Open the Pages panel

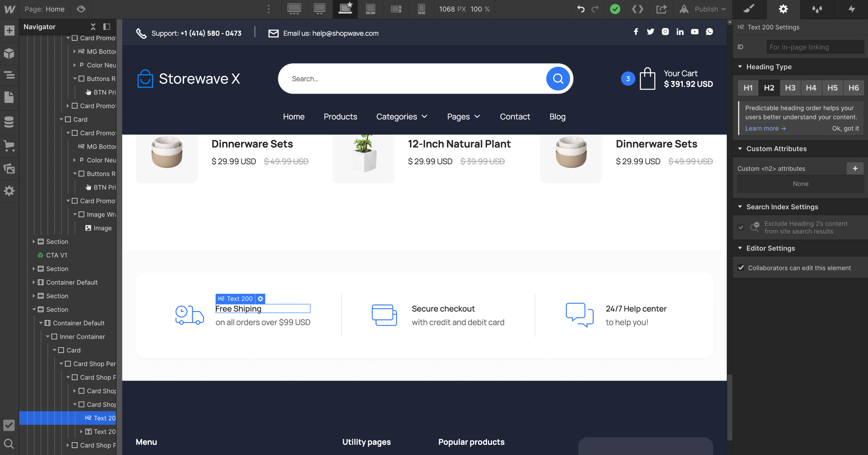point(9,97)
